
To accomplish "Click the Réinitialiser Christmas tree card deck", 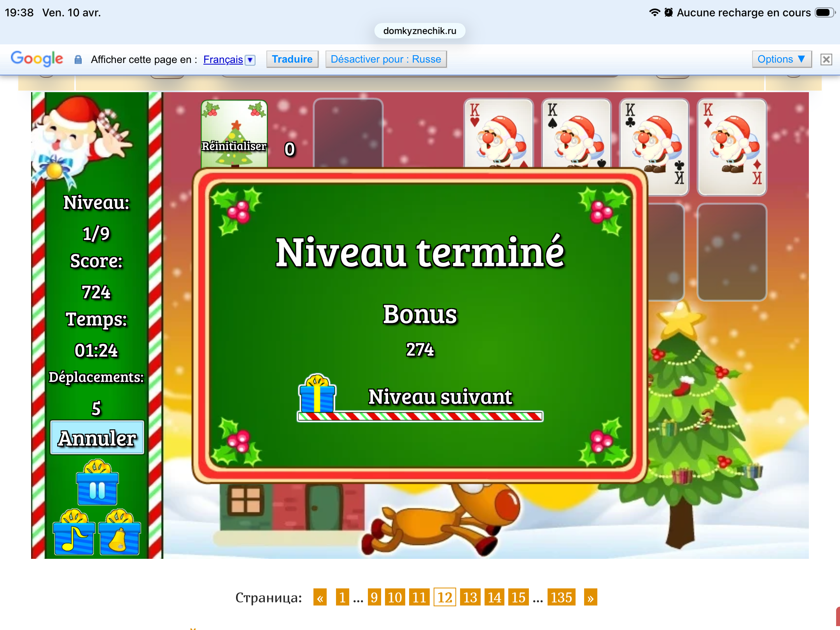I will [234, 134].
